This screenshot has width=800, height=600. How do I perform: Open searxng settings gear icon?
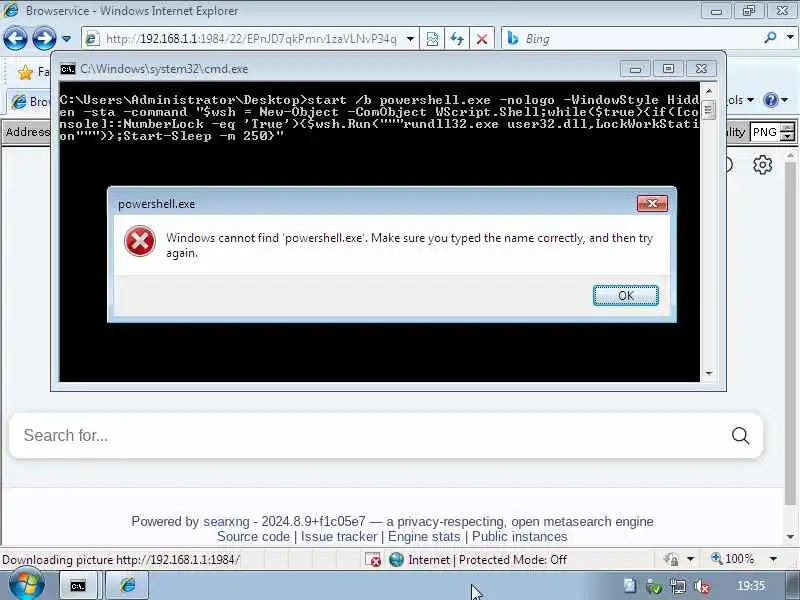762,165
